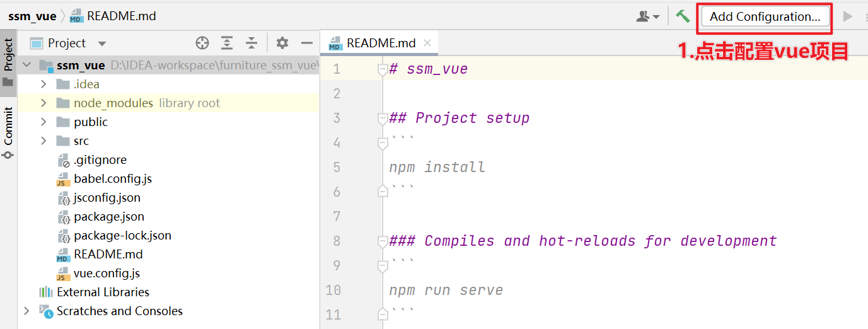Image resolution: width=868 pixels, height=329 pixels.
Task: Click the grayed Run triangle icon
Action: pyautogui.click(x=848, y=16)
